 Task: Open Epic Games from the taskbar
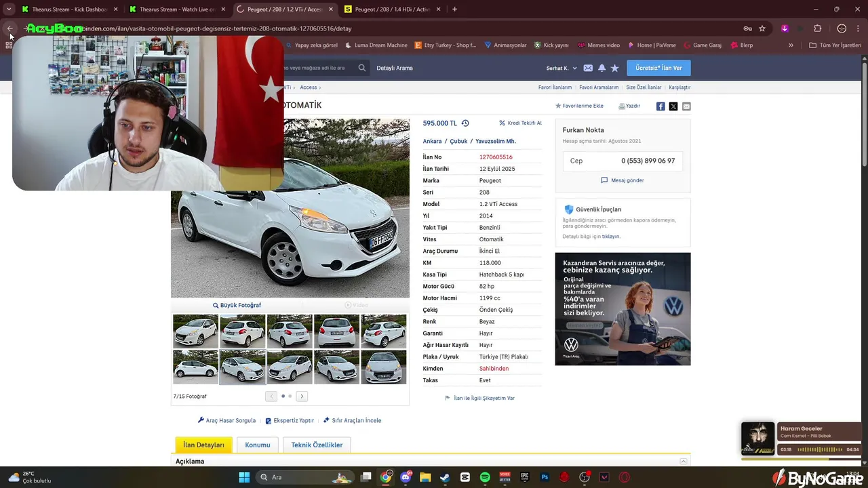(x=525, y=477)
